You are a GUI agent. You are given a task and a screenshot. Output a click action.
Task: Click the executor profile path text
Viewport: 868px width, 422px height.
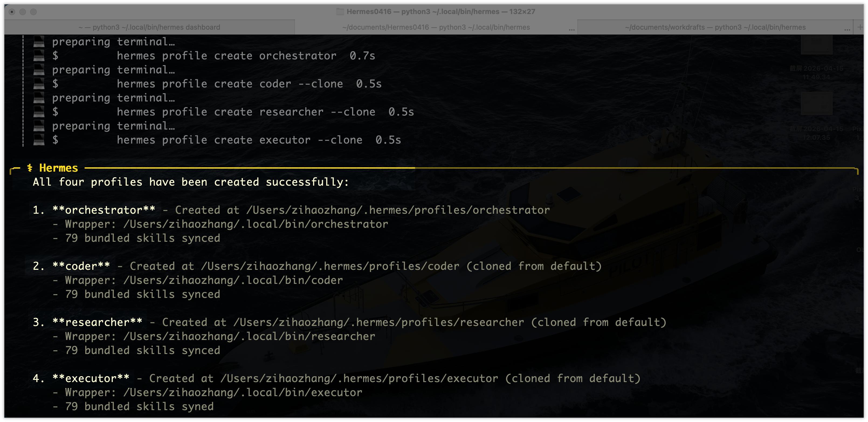click(359, 379)
